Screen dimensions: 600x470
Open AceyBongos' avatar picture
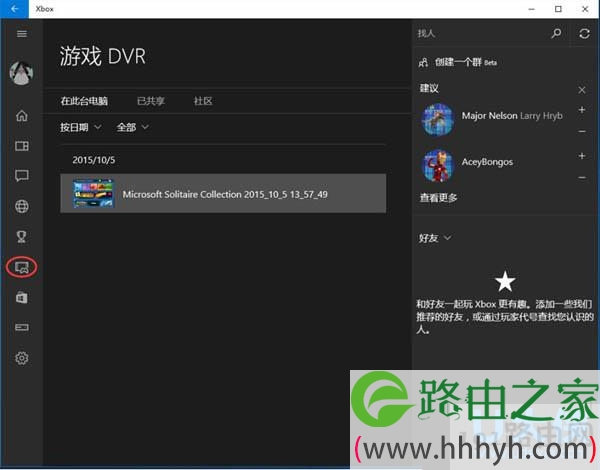(x=438, y=166)
